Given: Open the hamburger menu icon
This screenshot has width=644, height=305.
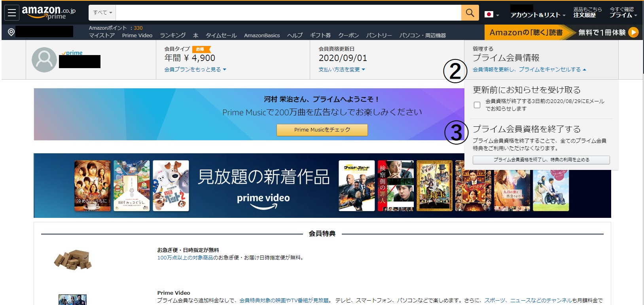Looking at the screenshot, I should [12, 13].
